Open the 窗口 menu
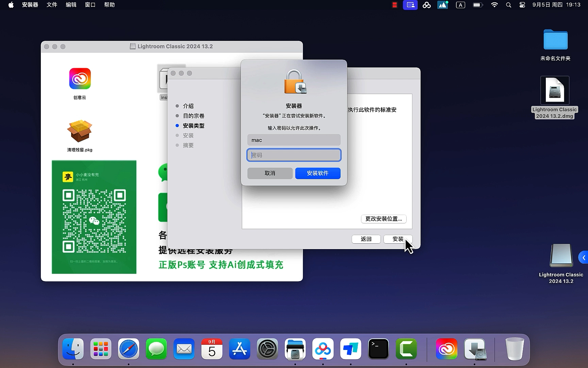 coord(90,5)
